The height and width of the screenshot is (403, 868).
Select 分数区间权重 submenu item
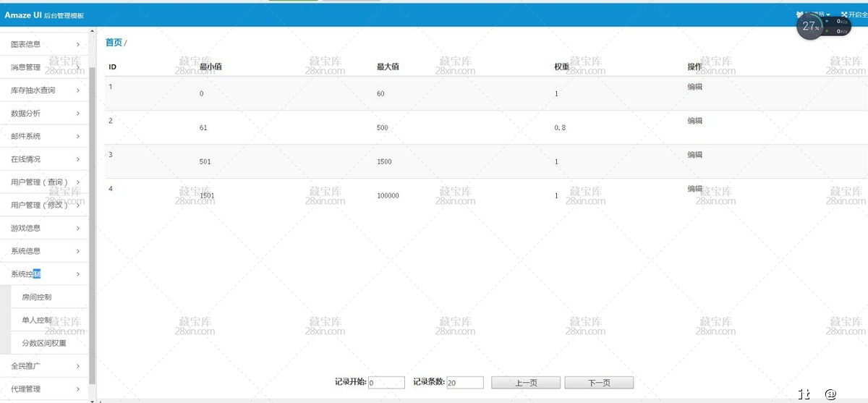click(x=44, y=343)
